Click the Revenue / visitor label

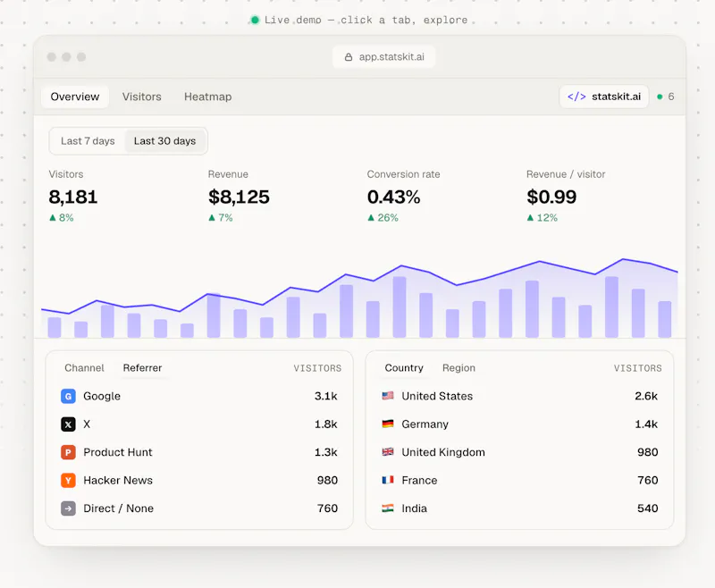coord(566,174)
